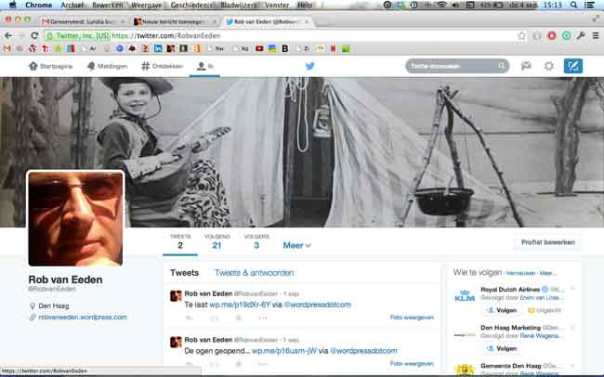The width and height of the screenshot is (604, 377).
Task: Open Gemeente Den Haag account name
Action: (511, 366)
